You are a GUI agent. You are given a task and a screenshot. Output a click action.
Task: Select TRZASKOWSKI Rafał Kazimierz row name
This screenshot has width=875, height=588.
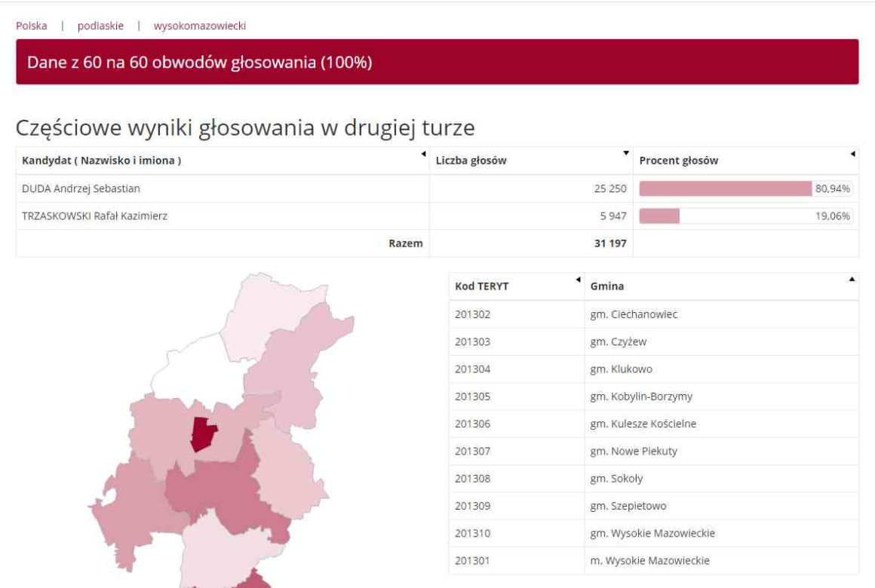click(x=94, y=216)
